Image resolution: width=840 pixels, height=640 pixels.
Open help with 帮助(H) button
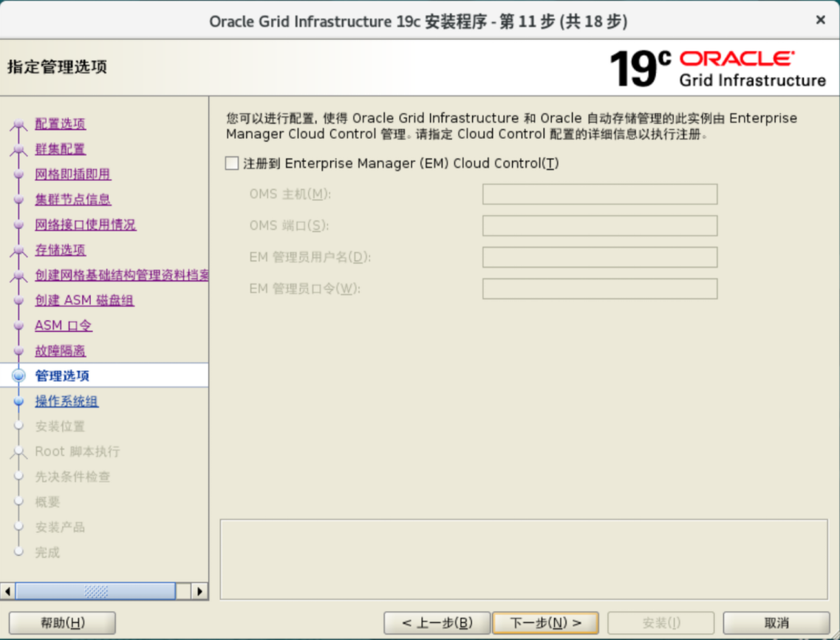pyautogui.click(x=62, y=623)
